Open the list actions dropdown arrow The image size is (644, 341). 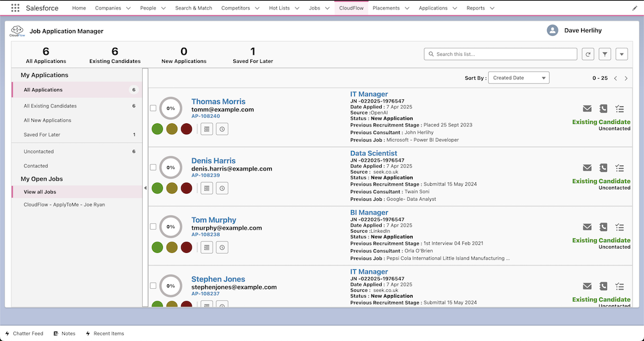pyautogui.click(x=622, y=55)
